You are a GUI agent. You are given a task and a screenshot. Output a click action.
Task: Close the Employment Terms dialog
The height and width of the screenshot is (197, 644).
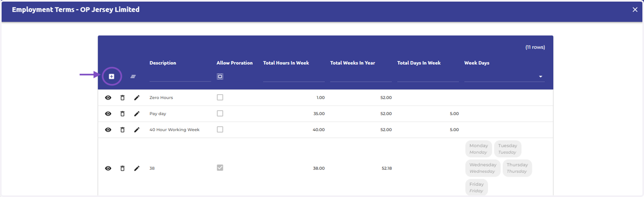[635, 10]
